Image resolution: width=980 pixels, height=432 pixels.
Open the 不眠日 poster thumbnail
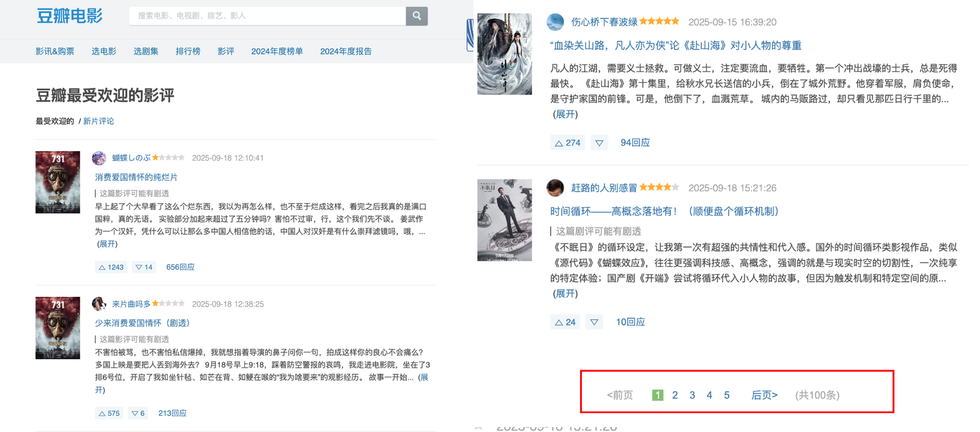click(x=504, y=220)
